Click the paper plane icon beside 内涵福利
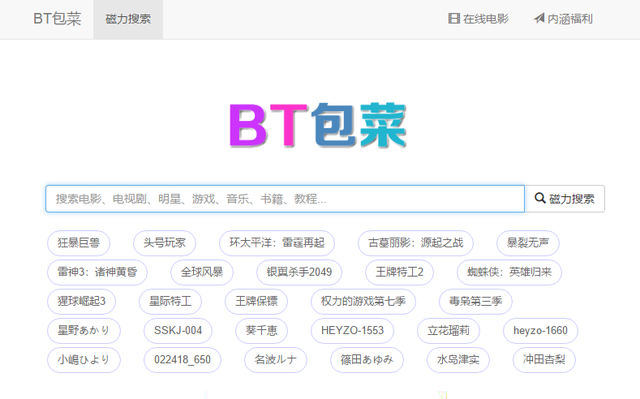The height and width of the screenshot is (399, 640). pos(539,19)
